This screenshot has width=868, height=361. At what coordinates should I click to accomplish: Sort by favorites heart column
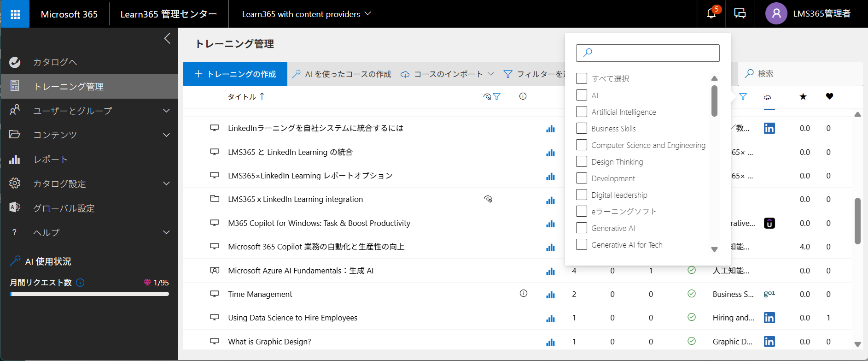pyautogui.click(x=829, y=96)
